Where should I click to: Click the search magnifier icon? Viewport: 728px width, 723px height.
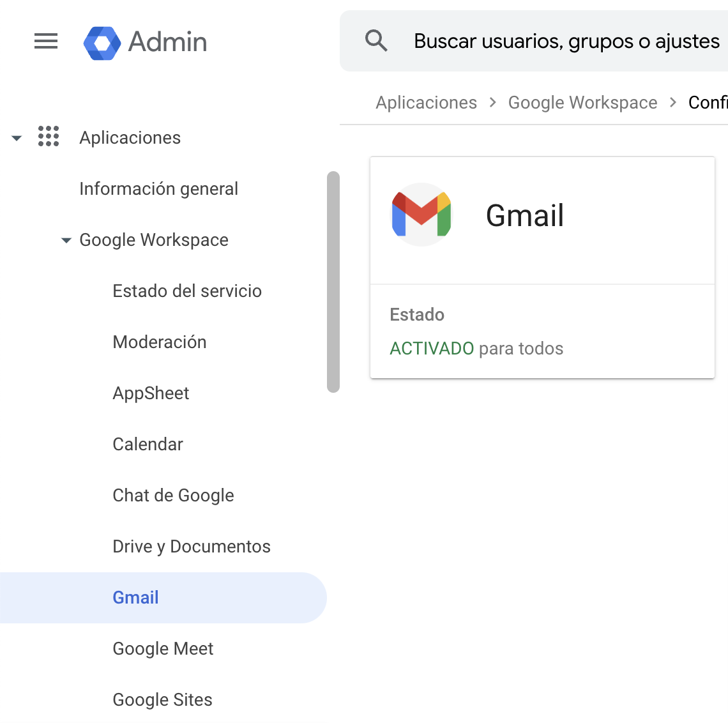tap(376, 41)
